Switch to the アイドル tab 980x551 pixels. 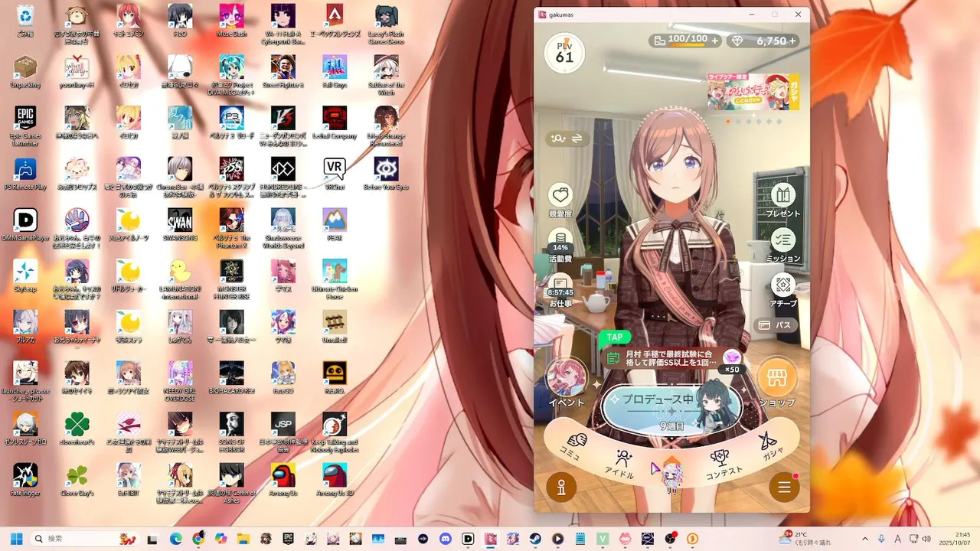621,464
